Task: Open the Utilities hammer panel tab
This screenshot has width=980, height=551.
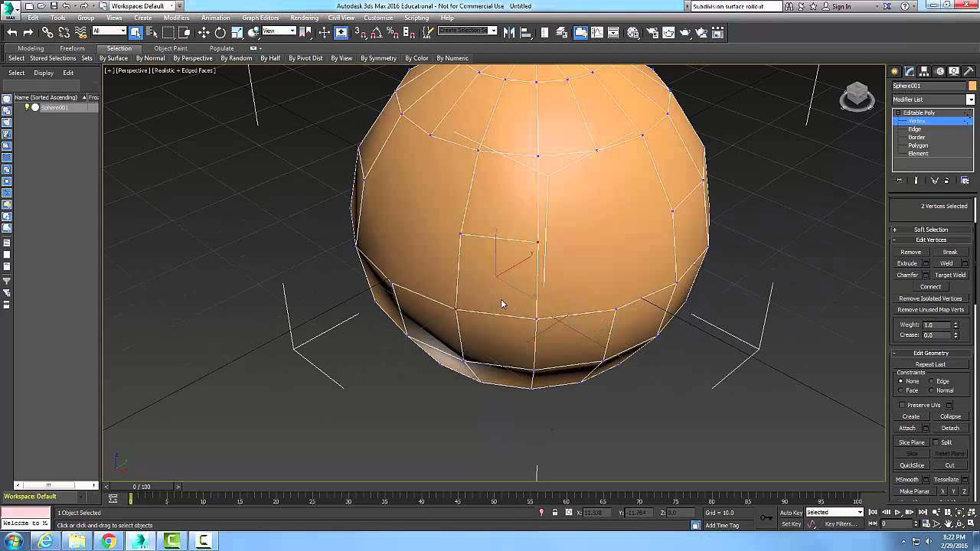Action: (969, 71)
